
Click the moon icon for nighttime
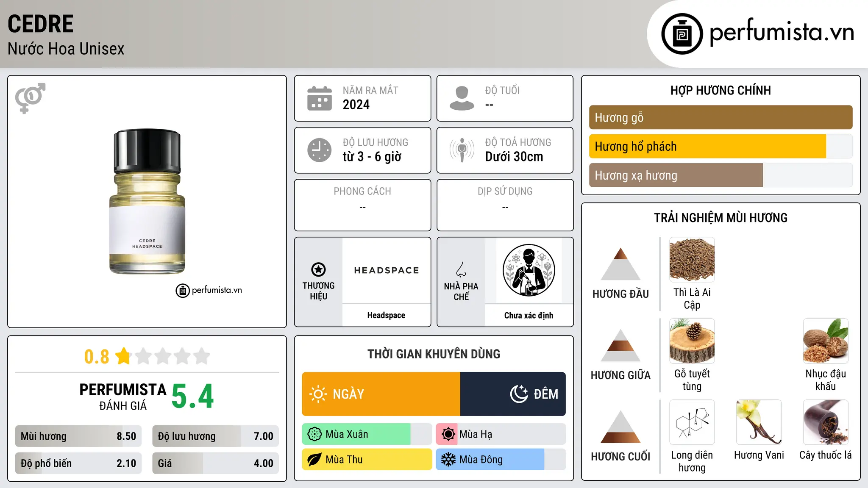pyautogui.click(x=519, y=394)
